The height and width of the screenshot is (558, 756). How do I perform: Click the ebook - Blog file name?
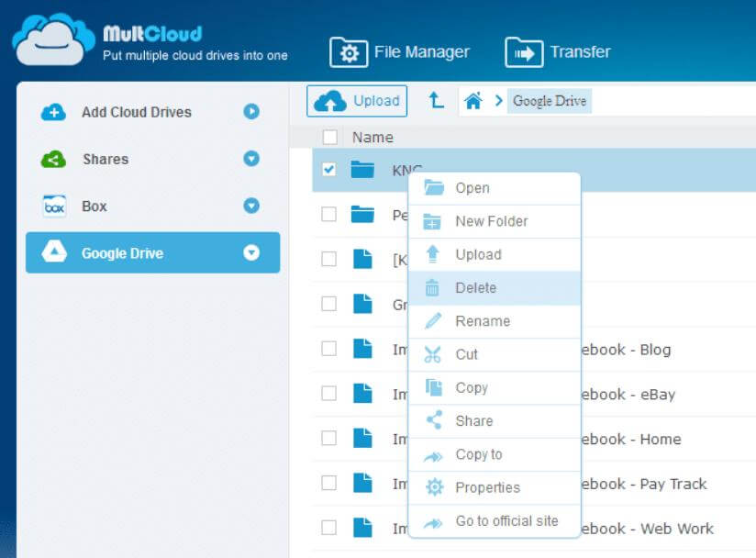coord(626,350)
